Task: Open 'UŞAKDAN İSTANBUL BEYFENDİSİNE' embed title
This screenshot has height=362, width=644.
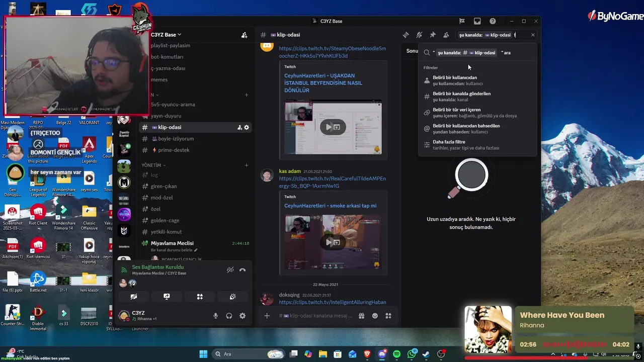Action: point(323,83)
